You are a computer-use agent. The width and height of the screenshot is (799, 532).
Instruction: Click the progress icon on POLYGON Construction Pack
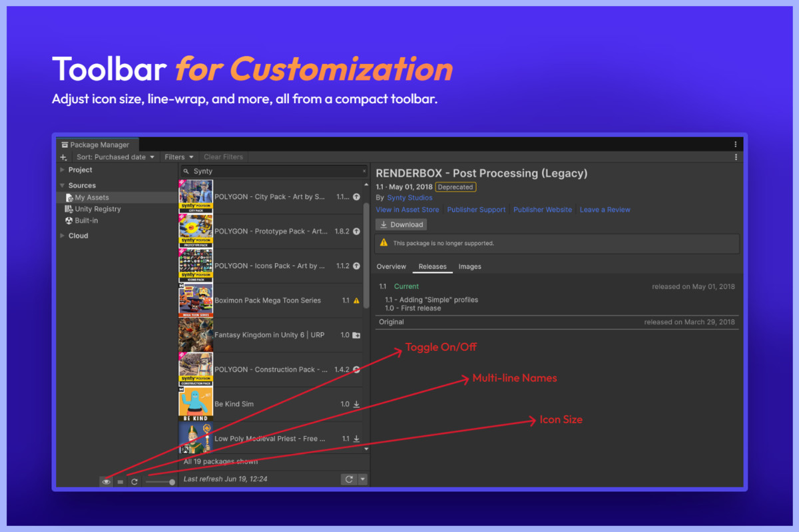click(x=356, y=370)
